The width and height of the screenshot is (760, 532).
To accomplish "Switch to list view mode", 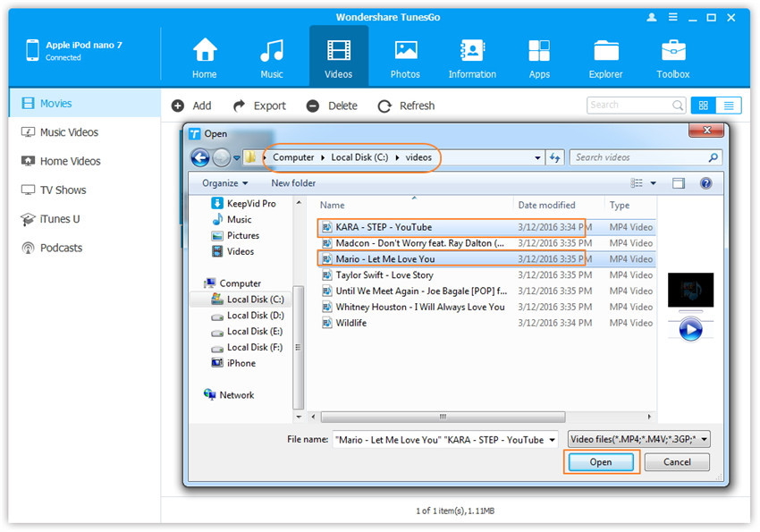I will tap(729, 106).
